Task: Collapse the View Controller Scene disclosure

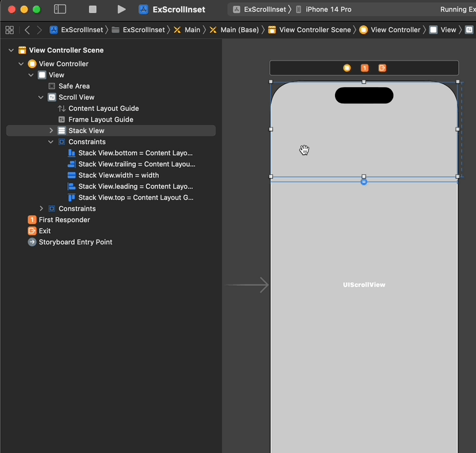Action: pyautogui.click(x=11, y=50)
